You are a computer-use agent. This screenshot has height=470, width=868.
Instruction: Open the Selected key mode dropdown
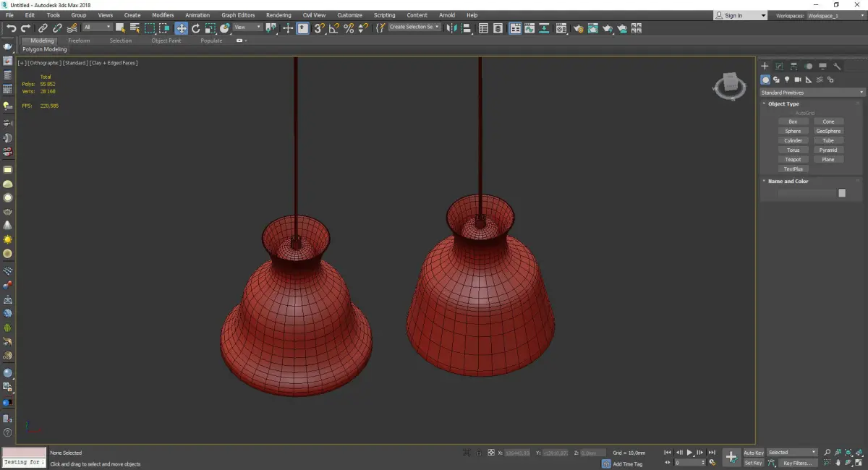coord(792,453)
